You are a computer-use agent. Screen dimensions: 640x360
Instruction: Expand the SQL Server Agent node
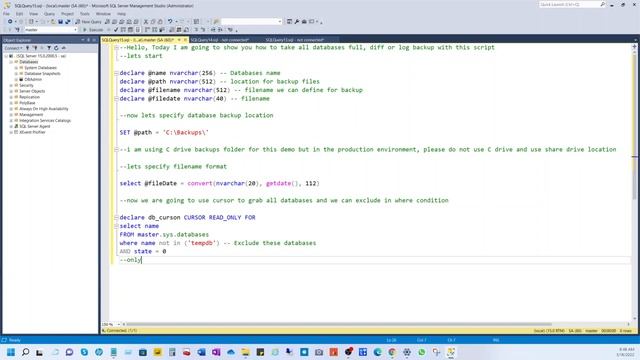click(11, 127)
